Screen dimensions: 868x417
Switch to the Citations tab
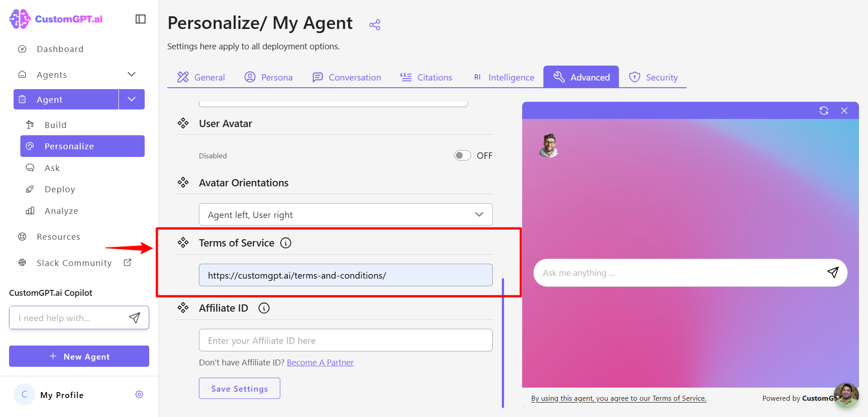pyautogui.click(x=426, y=77)
